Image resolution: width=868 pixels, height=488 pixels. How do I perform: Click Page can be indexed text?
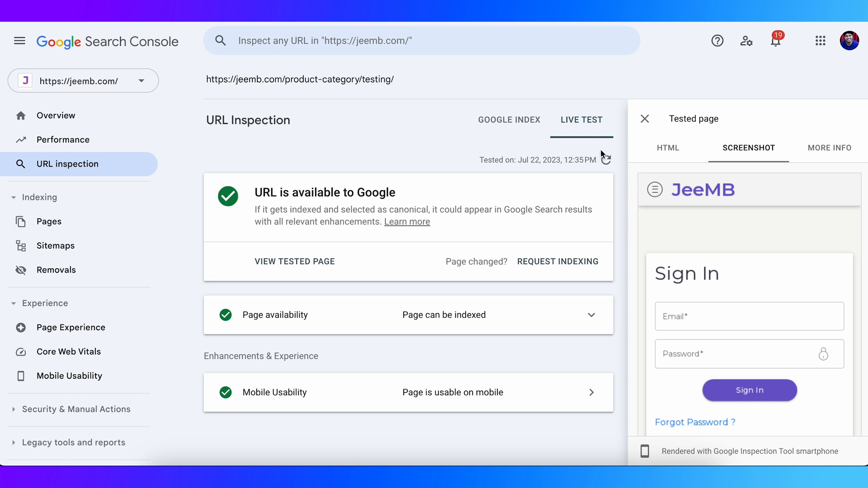coord(444,315)
